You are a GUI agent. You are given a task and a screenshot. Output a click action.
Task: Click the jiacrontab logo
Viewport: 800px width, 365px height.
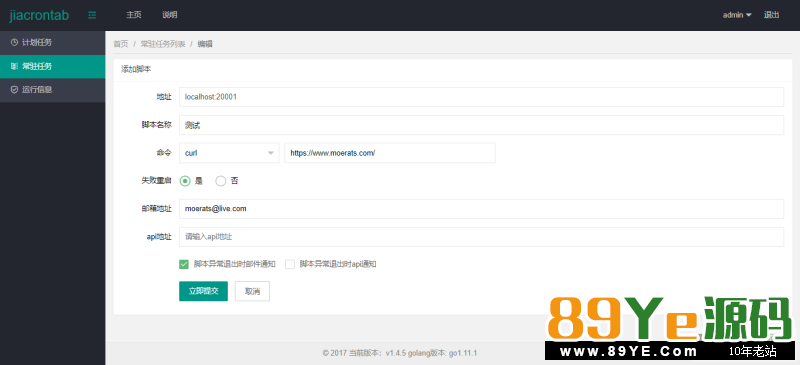(x=39, y=15)
